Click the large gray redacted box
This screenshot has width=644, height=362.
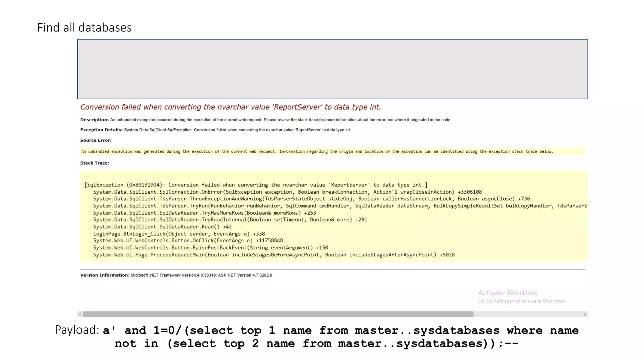coord(332,69)
